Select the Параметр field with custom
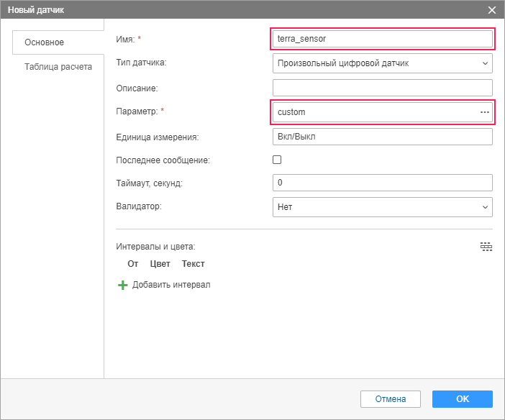This screenshot has height=420, width=505. [x=374, y=112]
